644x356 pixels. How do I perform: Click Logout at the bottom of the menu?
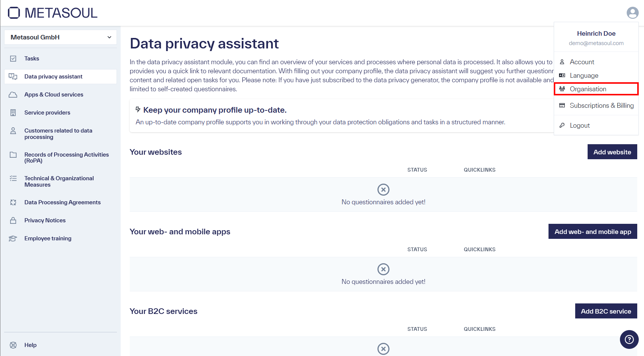(x=580, y=125)
